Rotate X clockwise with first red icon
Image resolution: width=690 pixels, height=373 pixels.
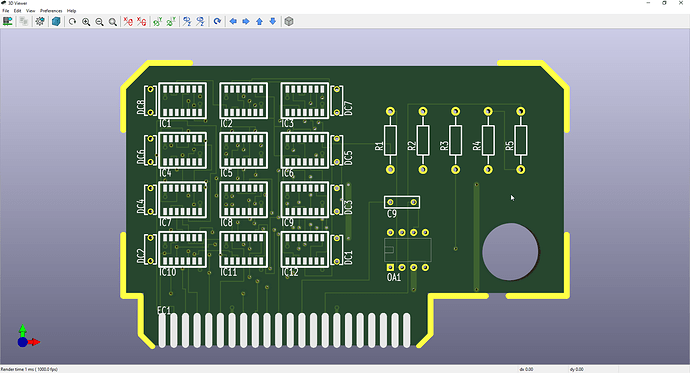pos(128,22)
